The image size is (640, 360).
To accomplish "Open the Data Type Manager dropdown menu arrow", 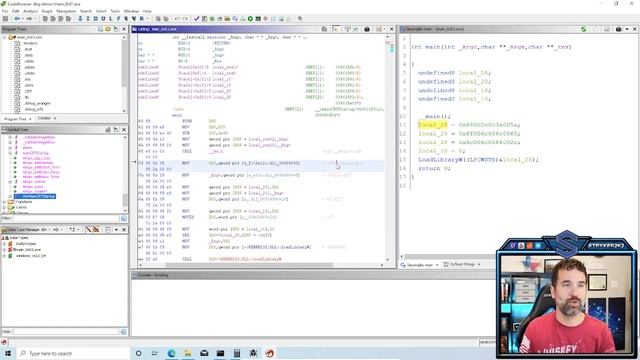I will tap(116, 230).
